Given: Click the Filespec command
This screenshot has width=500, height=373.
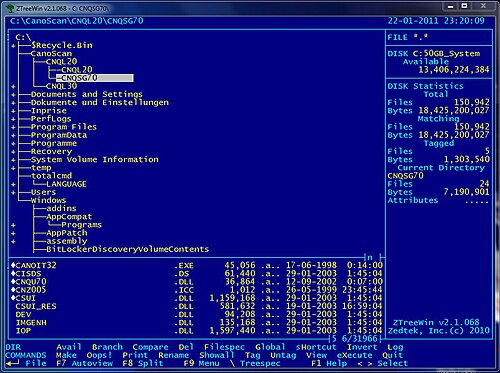Looking at the screenshot, I should tap(224, 347).
